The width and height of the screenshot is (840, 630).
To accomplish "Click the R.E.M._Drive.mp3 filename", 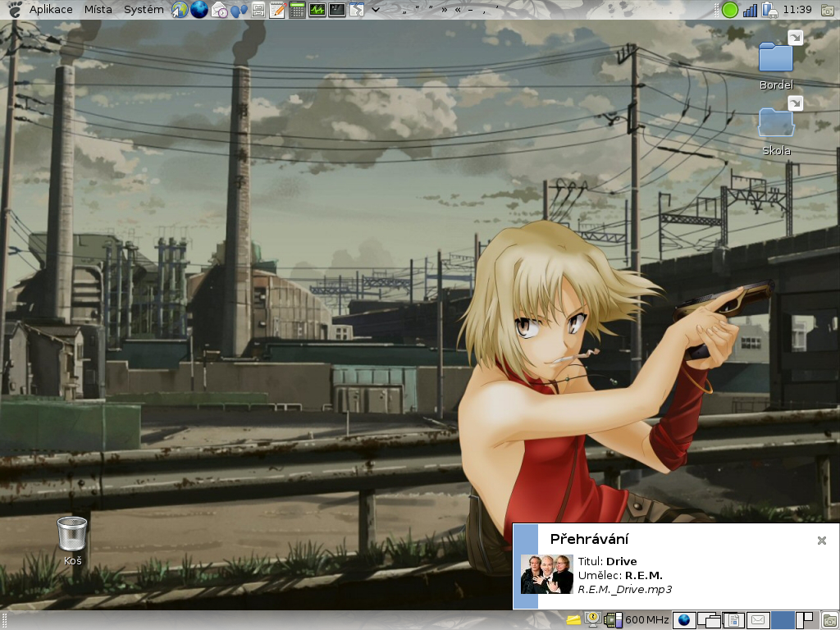I will tap(624, 589).
